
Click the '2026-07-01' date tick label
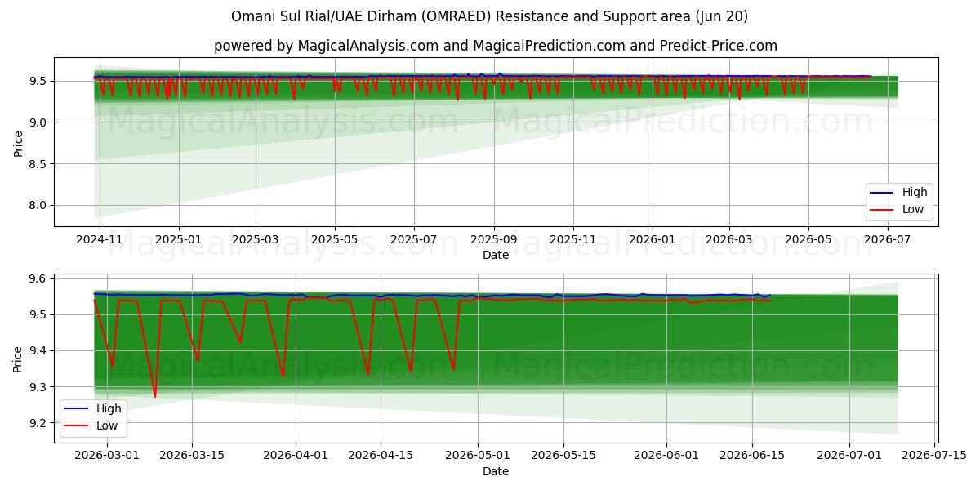(x=850, y=456)
